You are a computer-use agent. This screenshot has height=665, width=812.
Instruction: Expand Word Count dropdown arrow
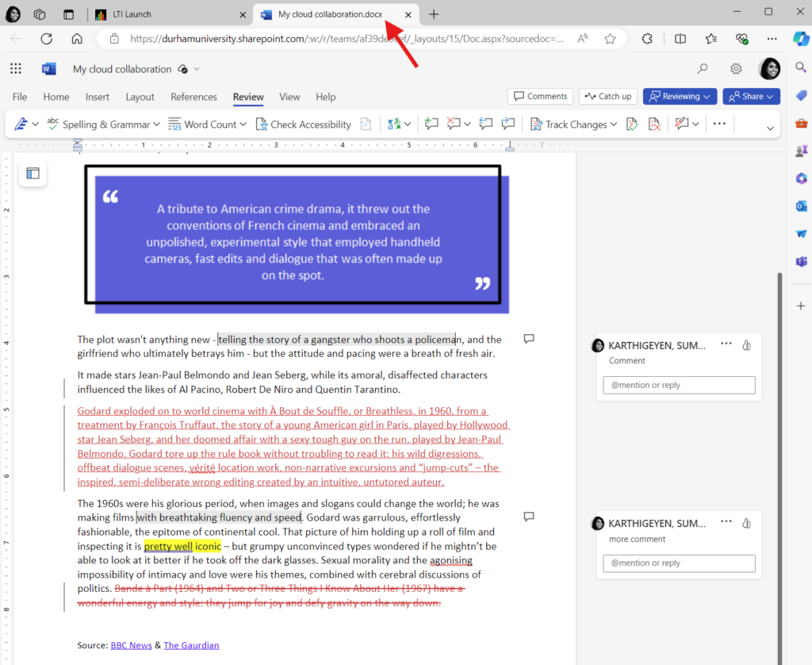pyautogui.click(x=243, y=125)
